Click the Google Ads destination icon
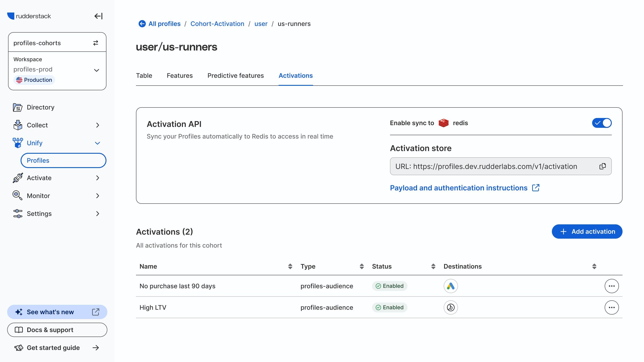The height and width of the screenshot is (362, 644). (x=451, y=286)
